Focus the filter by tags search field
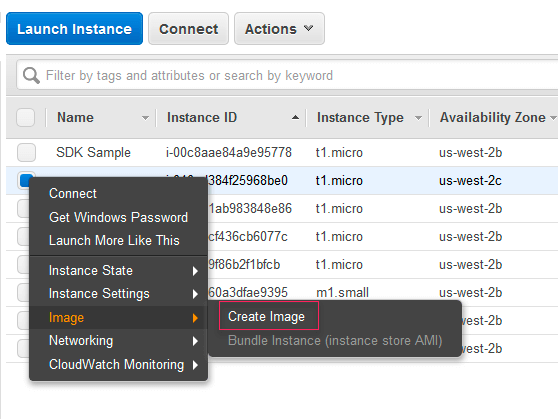Viewport: 558px width, 419px height. pyautogui.click(x=287, y=75)
